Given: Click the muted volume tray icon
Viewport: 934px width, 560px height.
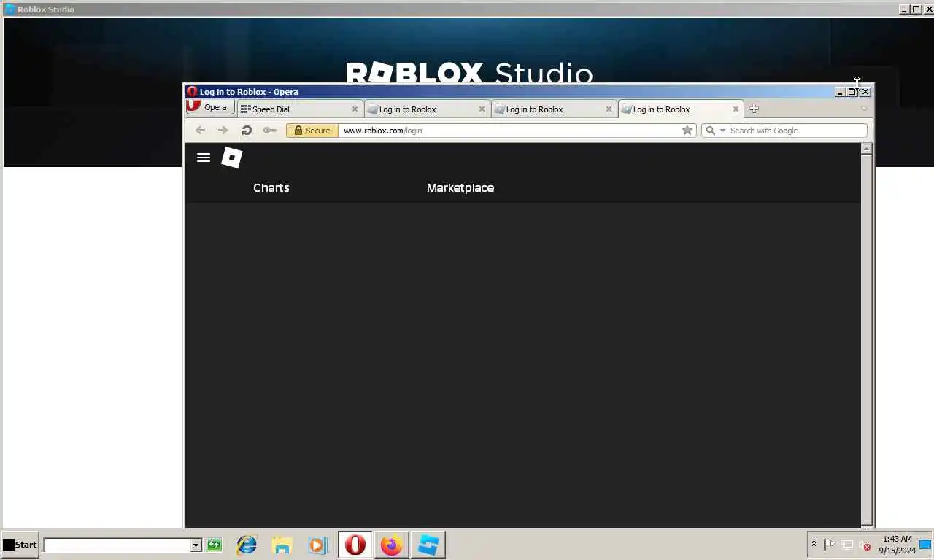Looking at the screenshot, I should tap(865, 545).
